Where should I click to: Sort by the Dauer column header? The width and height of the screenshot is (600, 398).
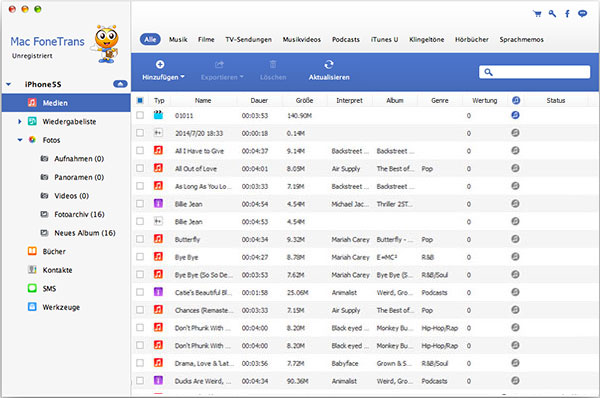pos(259,100)
